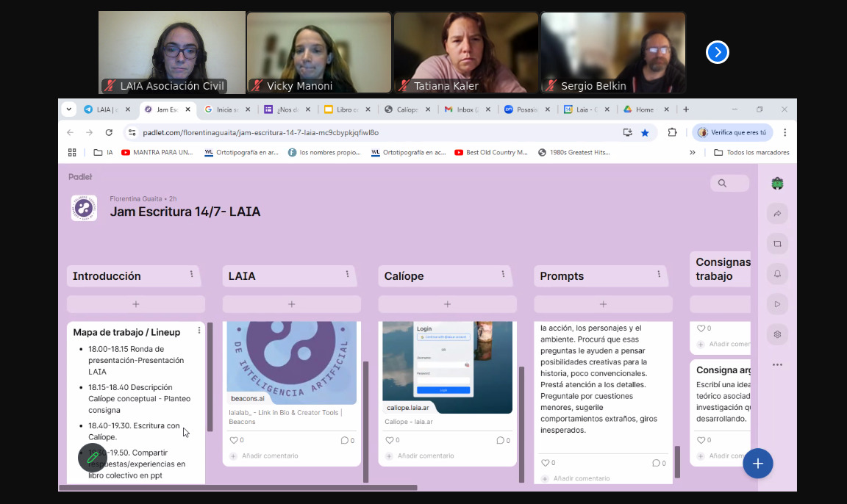Click the install app icon in address bar
The width and height of the screenshot is (847, 504).
[x=627, y=132]
